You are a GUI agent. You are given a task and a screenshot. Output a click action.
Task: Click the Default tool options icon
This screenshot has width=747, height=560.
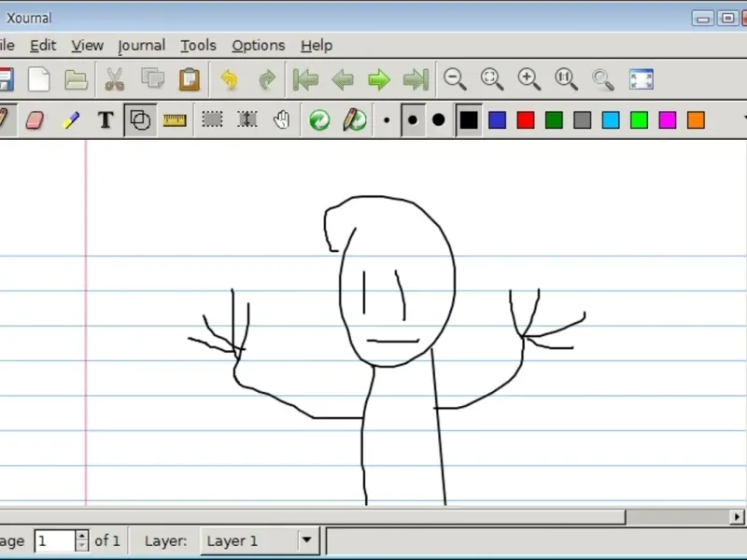(x=319, y=120)
